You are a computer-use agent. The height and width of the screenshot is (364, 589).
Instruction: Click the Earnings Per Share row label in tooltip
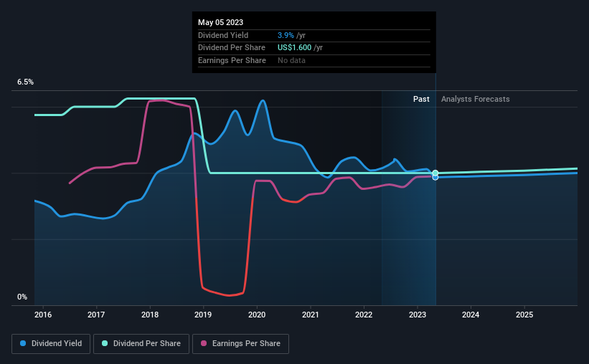pyautogui.click(x=232, y=60)
